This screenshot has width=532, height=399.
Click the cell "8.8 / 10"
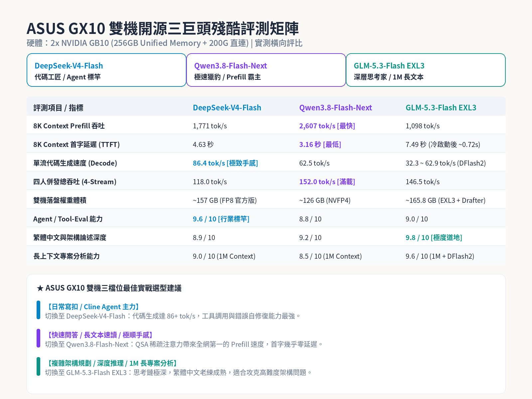pos(311,219)
